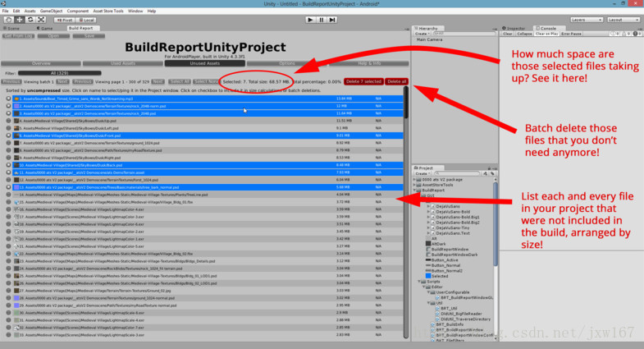Image resolution: width=644 pixels, height=349 pixels.
Task: Select the Hand tool in the toolbar
Action: click(x=9, y=20)
